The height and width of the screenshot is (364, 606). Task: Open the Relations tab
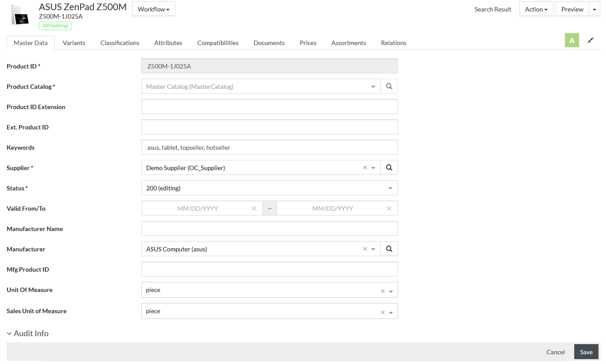pyautogui.click(x=394, y=43)
